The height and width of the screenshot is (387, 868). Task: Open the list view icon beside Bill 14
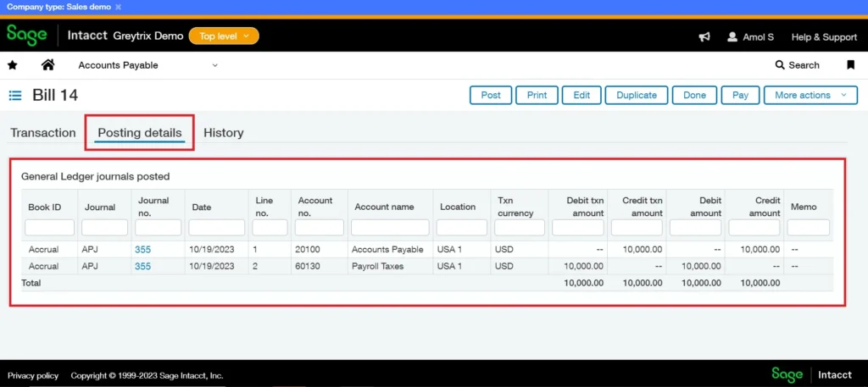(15, 96)
